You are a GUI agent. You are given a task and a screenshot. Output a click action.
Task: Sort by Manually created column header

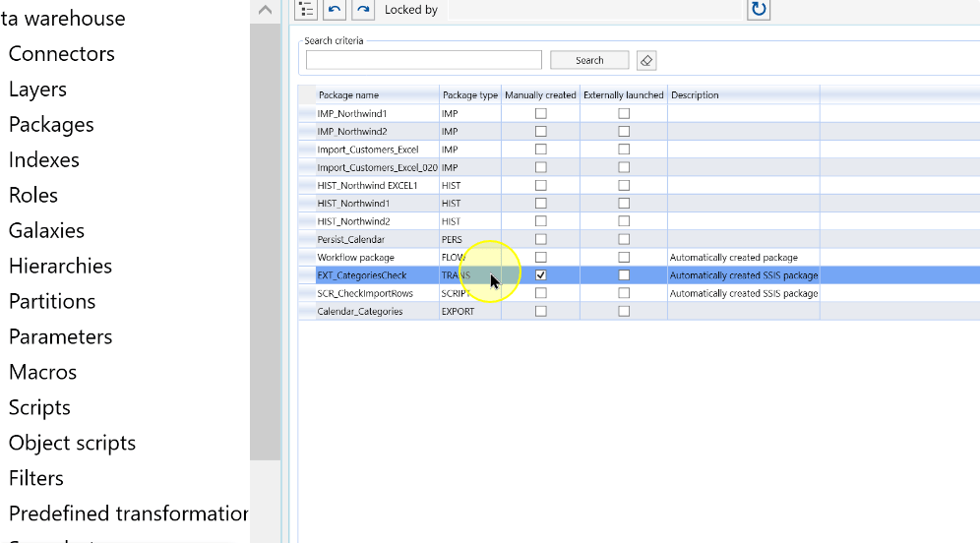[x=540, y=95]
